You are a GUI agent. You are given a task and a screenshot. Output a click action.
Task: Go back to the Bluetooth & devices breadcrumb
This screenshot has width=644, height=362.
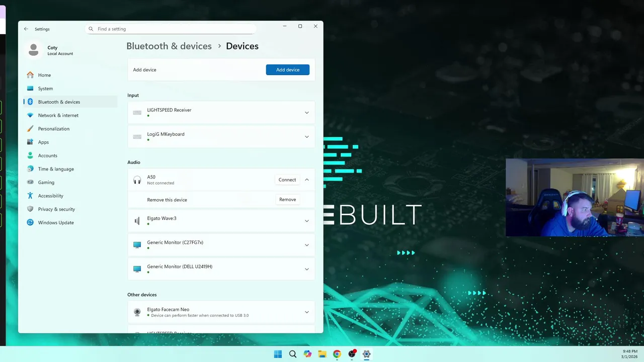(169, 46)
